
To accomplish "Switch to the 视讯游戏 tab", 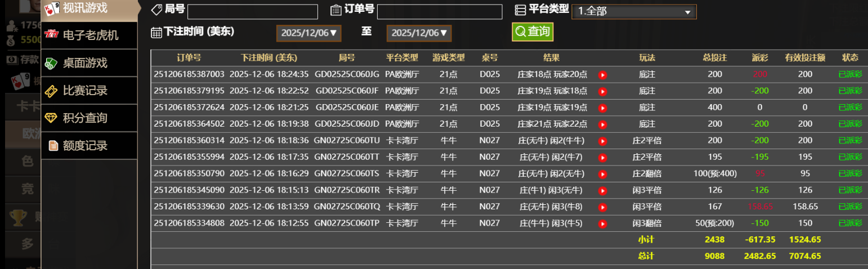I will [84, 8].
